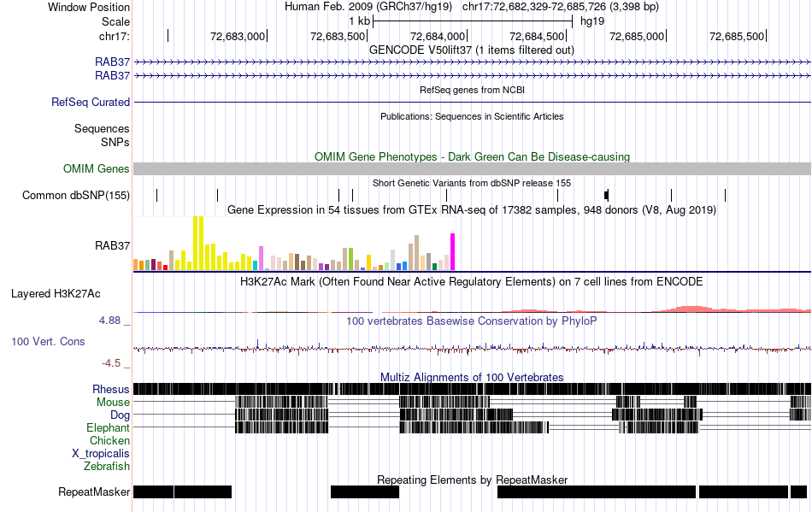The width and height of the screenshot is (812, 512).
Task: Open Repeating Elements by RepeatMasker title
Action: click(x=472, y=480)
